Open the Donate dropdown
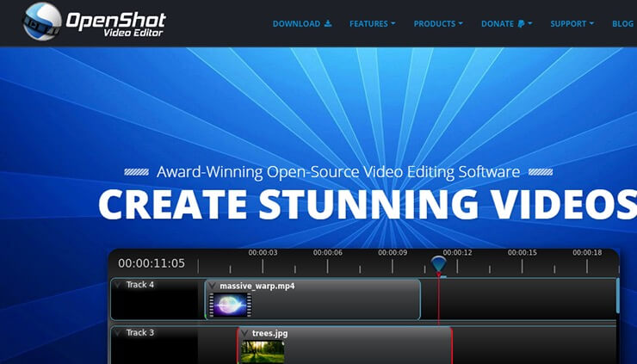The width and height of the screenshot is (637, 364). (x=506, y=23)
